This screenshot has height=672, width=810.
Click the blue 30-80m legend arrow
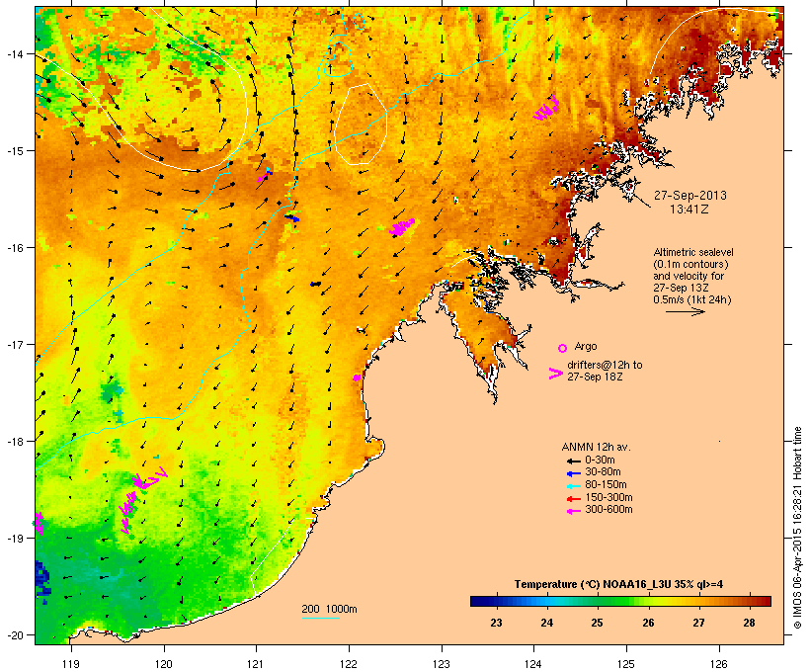tap(573, 473)
